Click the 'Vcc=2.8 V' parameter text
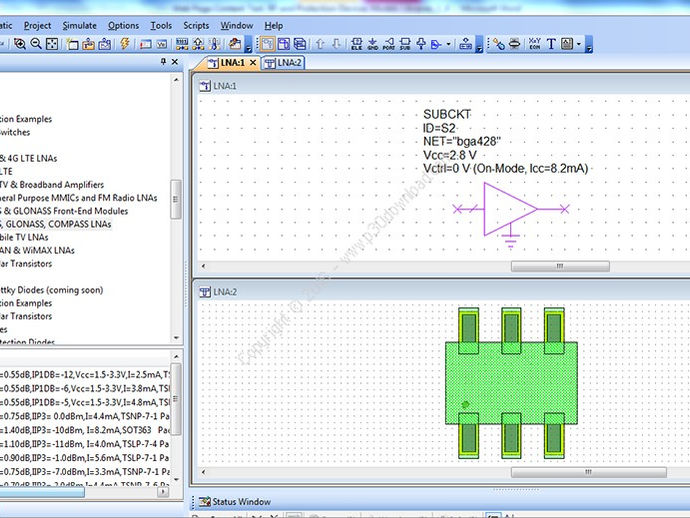The width and height of the screenshot is (690, 518). [450, 155]
